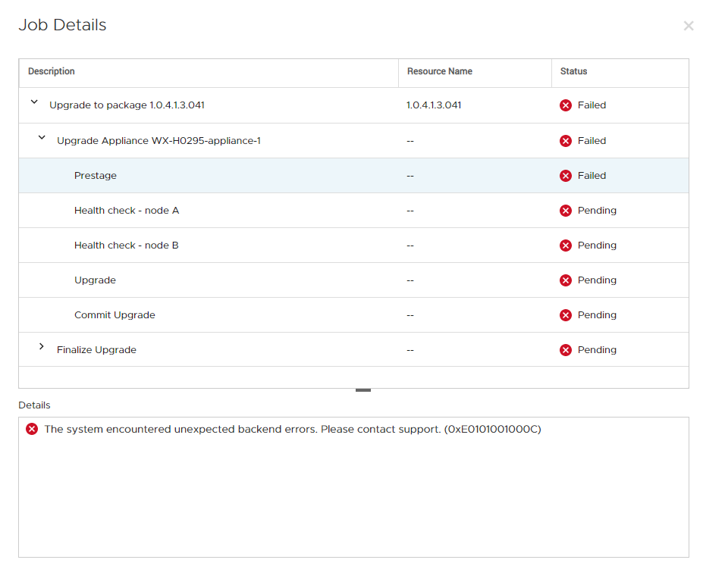Click the error icon in the Details panel

(x=31, y=429)
